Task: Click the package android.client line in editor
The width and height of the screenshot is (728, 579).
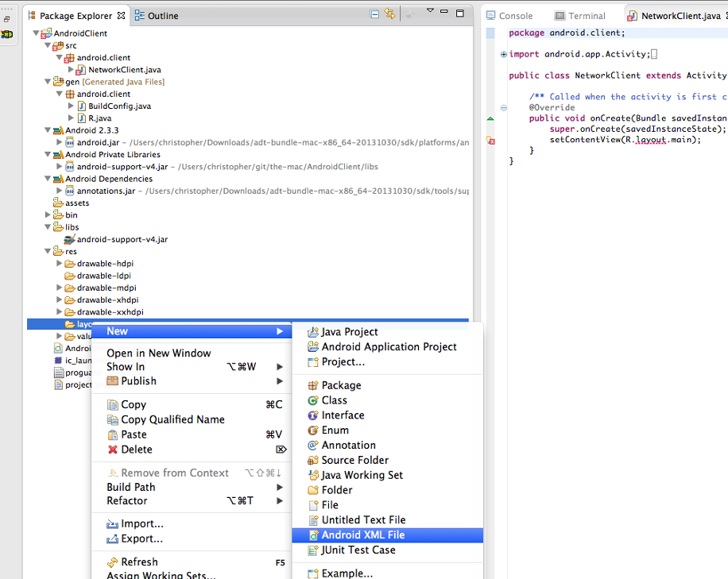Action: coord(567,33)
